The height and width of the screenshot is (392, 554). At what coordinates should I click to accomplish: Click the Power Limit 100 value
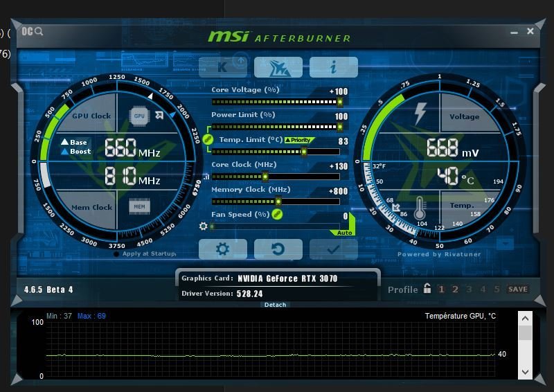[341, 116]
